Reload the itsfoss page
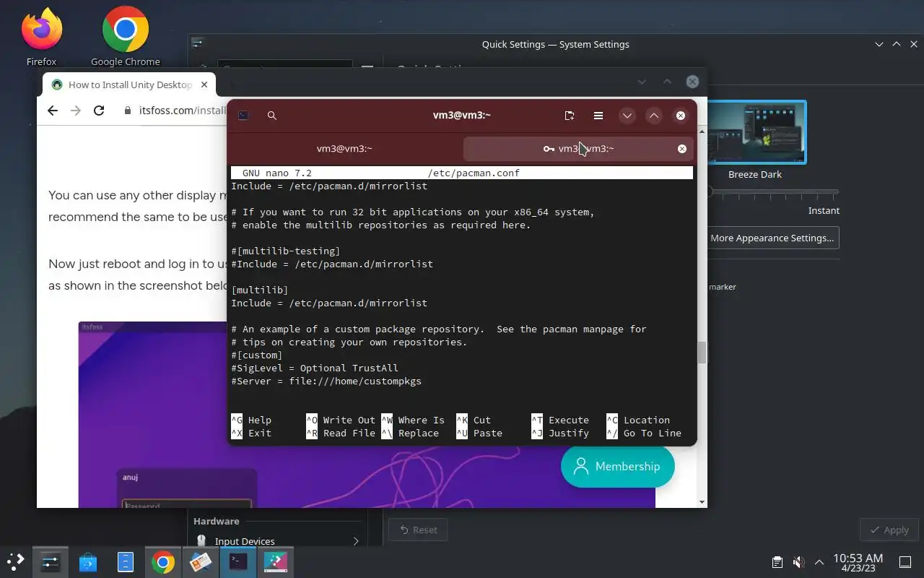 point(99,111)
